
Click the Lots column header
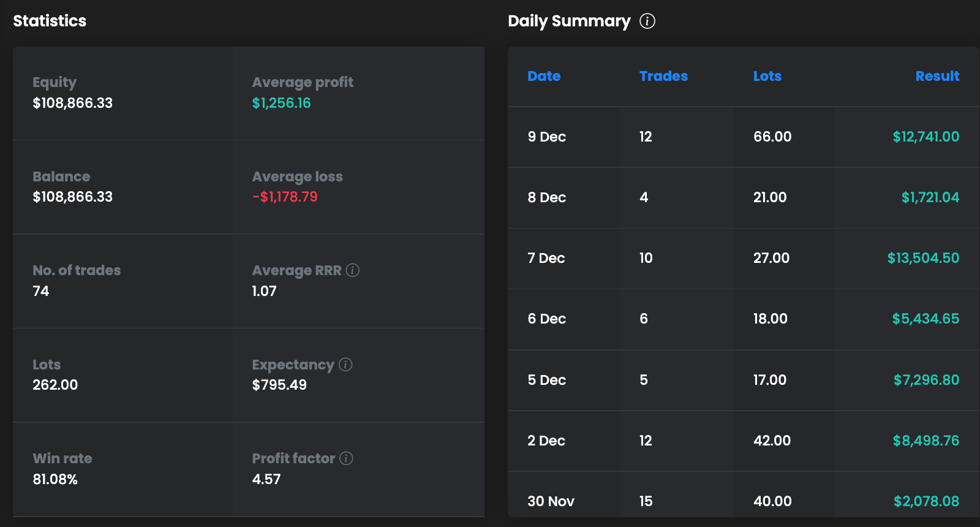point(767,76)
